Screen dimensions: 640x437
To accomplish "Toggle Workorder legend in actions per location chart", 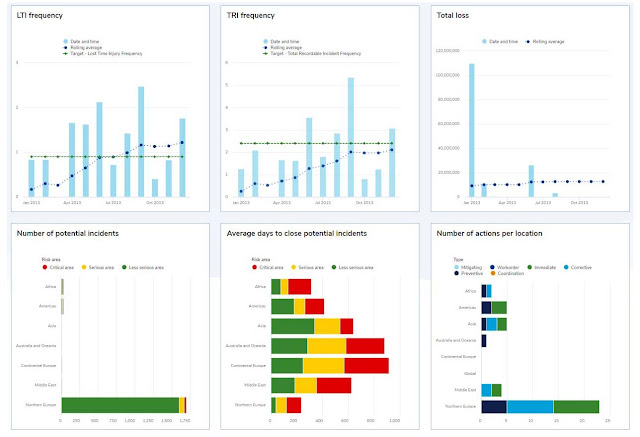I will tap(504, 267).
